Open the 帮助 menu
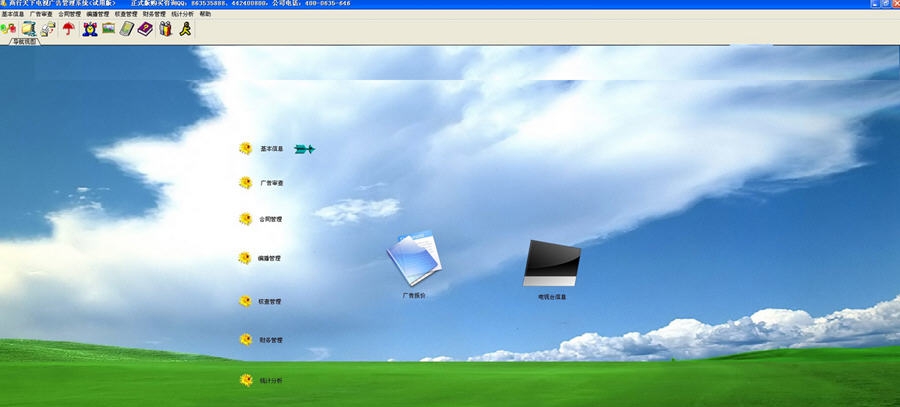The height and width of the screenshot is (407, 900). (x=205, y=14)
